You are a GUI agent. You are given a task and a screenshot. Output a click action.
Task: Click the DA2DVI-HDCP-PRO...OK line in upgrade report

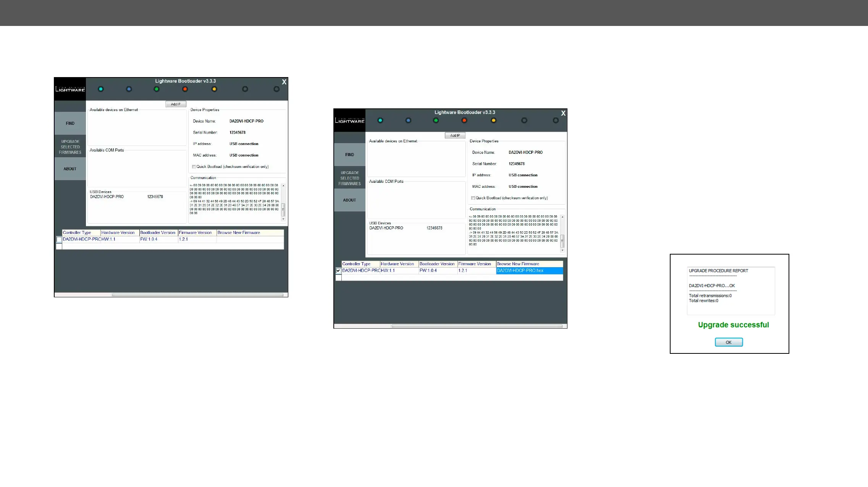[712, 286]
